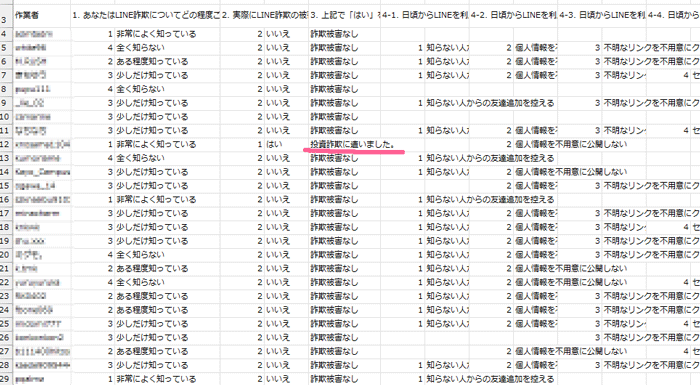Select '個人情報を不用意に公開しない' in row 22
Image resolution: width=700 pixels, height=385 pixels.
click(x=571, y=283)
